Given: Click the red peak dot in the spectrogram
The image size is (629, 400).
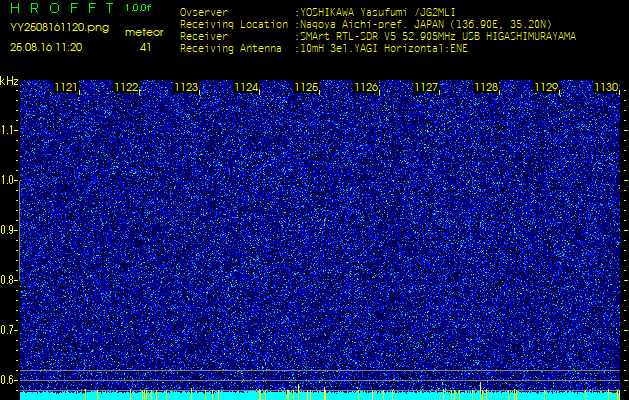Looking at the screenshot, I should coord(298,230).
